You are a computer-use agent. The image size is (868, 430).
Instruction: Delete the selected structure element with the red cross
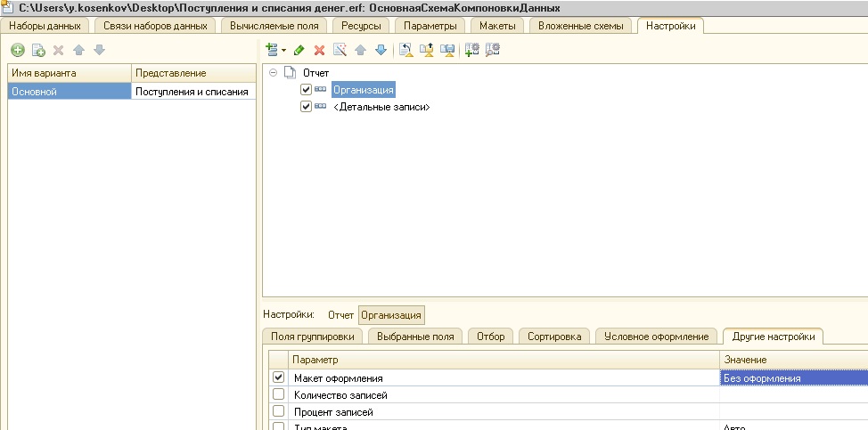pyautogui.click(x=319, y=50)
